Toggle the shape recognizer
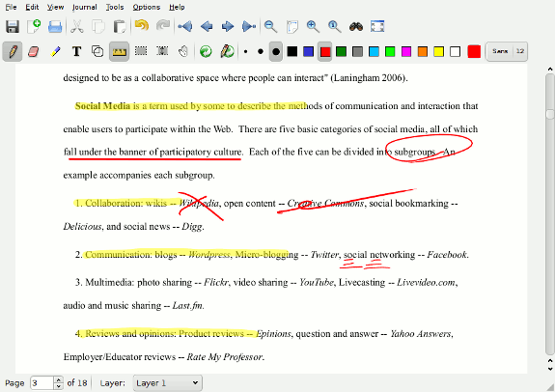 (97, 52)
